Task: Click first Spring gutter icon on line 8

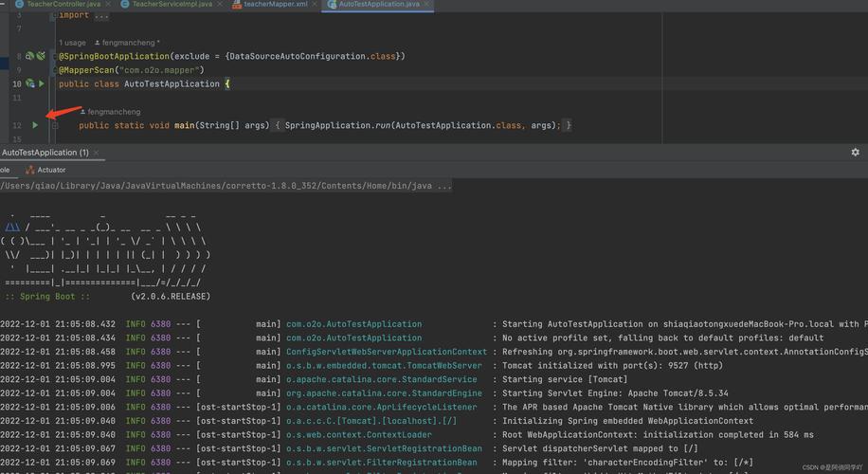Action: point(30,56)
